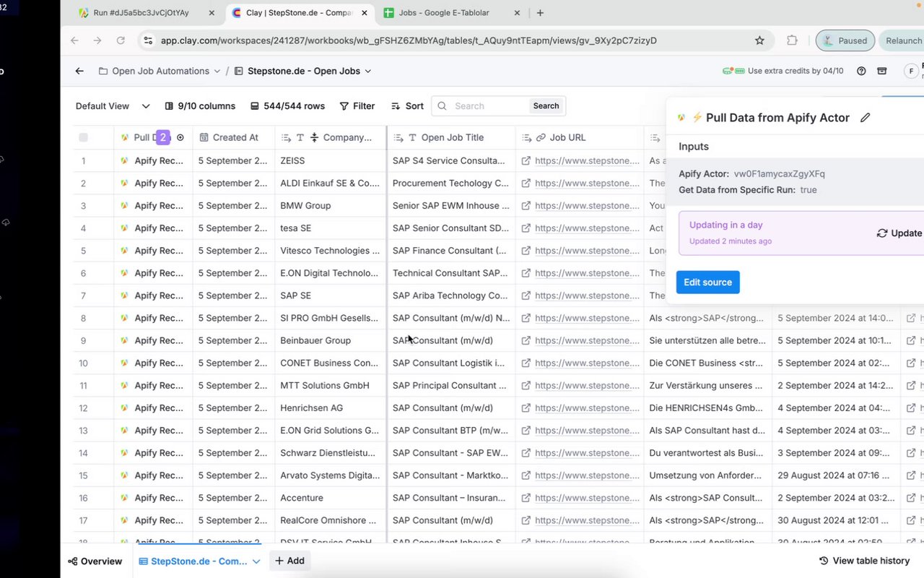
Task: Open a new browser tab
Action: [x=540, y=13]
